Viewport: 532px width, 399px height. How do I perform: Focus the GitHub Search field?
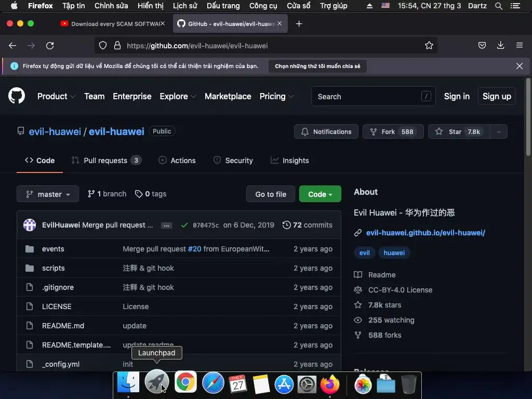[373, 96]
